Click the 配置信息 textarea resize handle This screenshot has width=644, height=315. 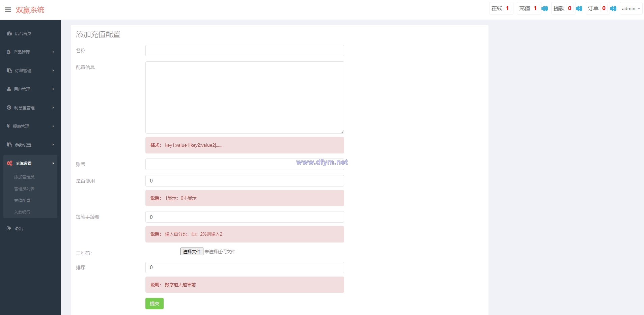pyautogui.click(x=342, y=131)
